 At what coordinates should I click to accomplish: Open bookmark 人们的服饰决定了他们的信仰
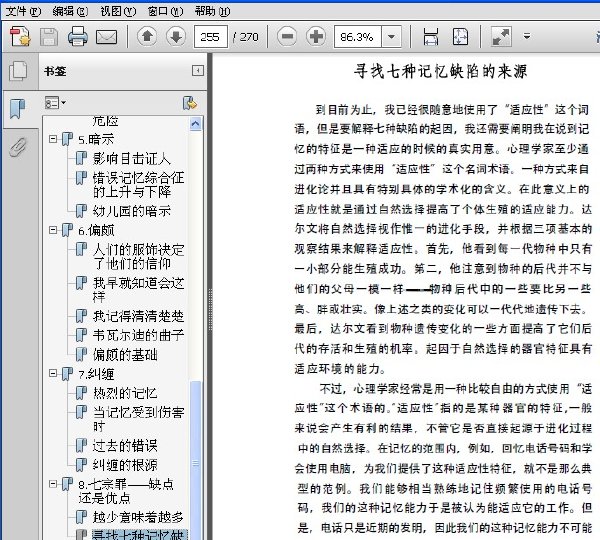pos(139,256)
